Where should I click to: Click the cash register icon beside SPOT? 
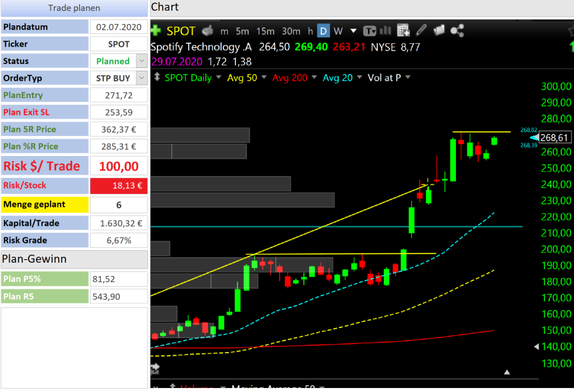click(207, 31)
